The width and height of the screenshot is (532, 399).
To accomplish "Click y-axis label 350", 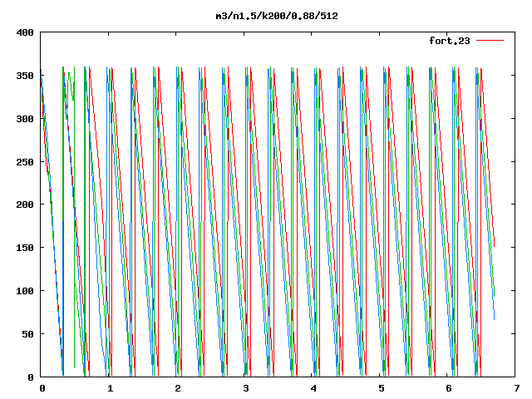I will tap(25, 76).
